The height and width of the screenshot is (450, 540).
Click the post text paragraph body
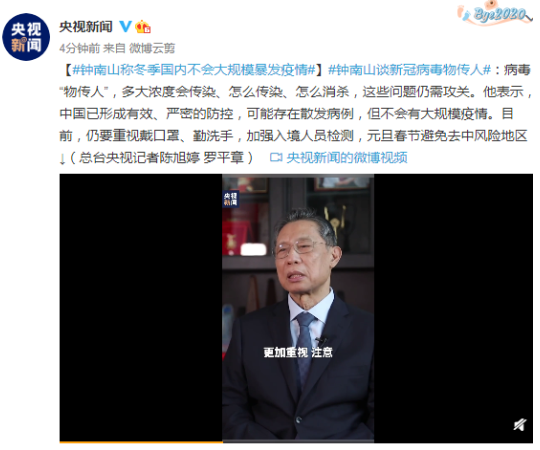pyautogui.click(x=296, y=114)
